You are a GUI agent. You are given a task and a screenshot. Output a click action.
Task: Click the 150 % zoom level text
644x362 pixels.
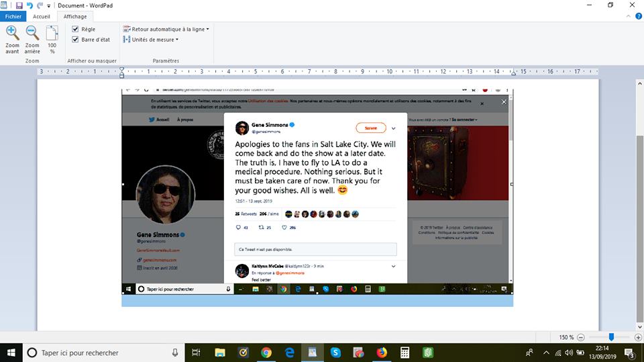coord(566,337)
